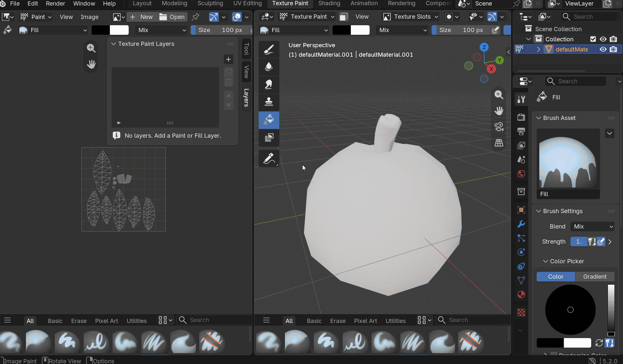Switch color picker to Gradient mode
Image resolution: width=623 pixels, height=364 pixels.
[x=594, y=276]
